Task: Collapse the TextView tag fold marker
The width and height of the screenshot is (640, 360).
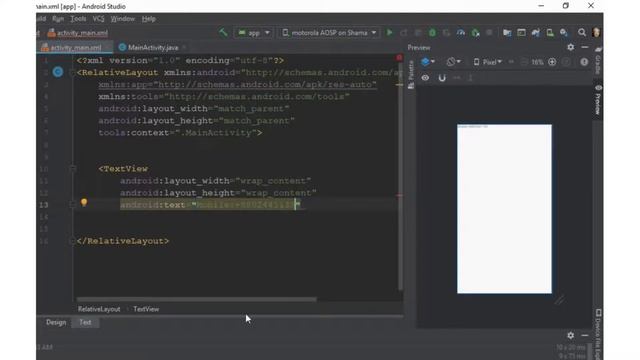Action: 73,169
